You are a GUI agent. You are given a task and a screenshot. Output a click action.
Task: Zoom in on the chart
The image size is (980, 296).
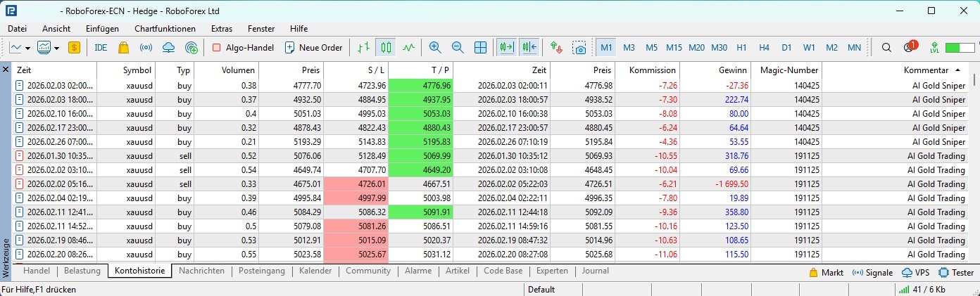435,48
